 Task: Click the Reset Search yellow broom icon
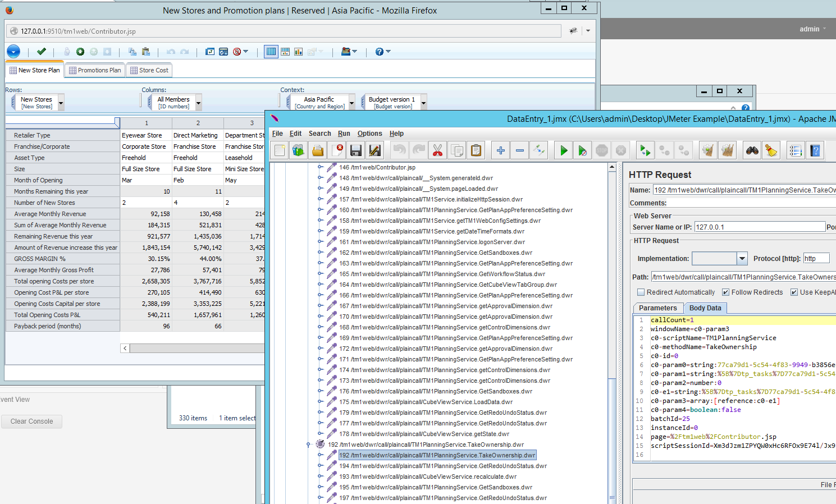click(771, 150)
